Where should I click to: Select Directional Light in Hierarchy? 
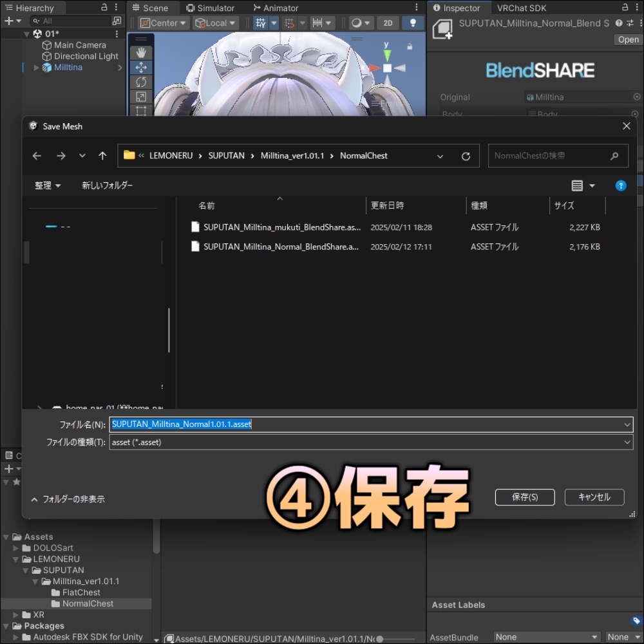pyautogui.click(x=86, y=56)
